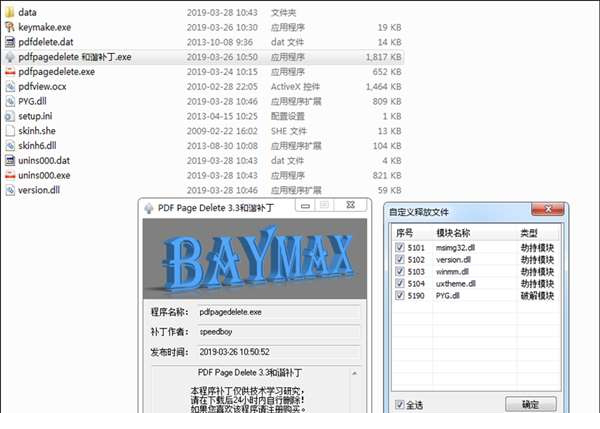This screenshot has height=429, width=600.
Task: Click the 补丁作者 field showing speedboy
Action: [279, 332]
